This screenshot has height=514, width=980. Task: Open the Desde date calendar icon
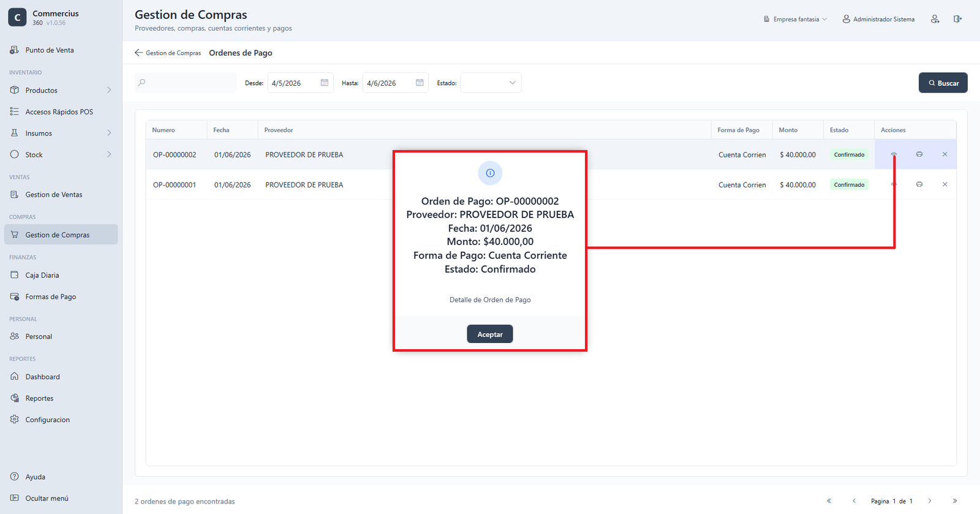click(x=325, y=83)
